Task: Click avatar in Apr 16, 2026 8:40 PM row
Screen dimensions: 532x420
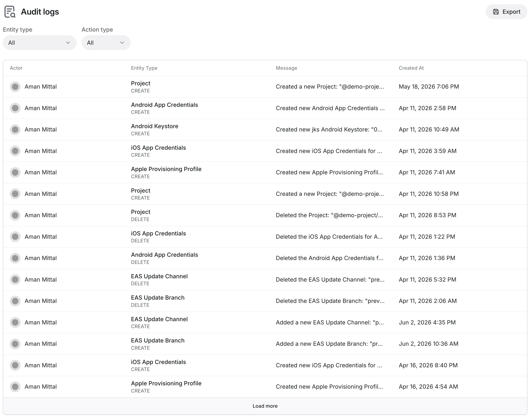Action: coord(15,365)
